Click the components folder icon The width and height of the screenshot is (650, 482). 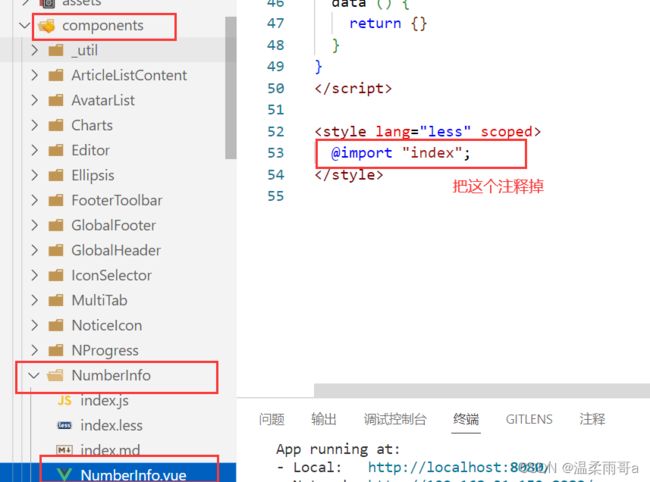47,26
